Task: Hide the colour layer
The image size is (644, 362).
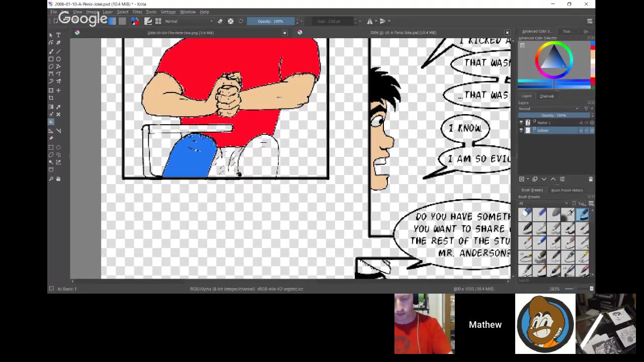Action: (x=521, y=130)
